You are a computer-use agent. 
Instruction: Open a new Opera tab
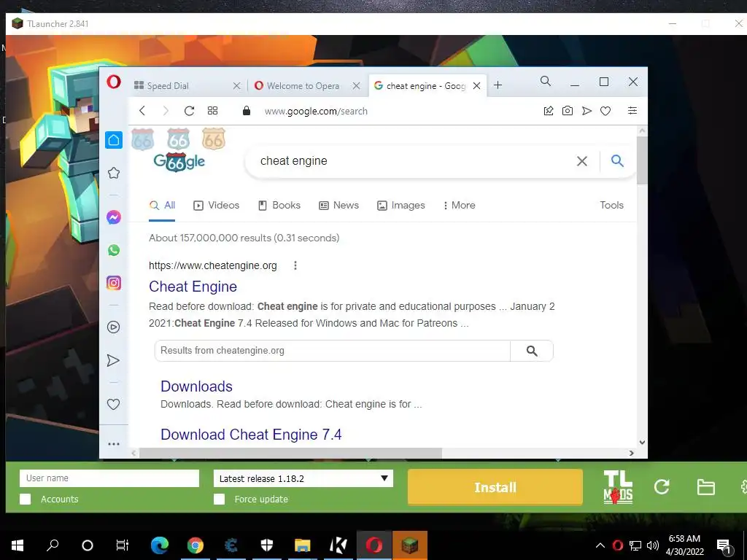[498, 85]
